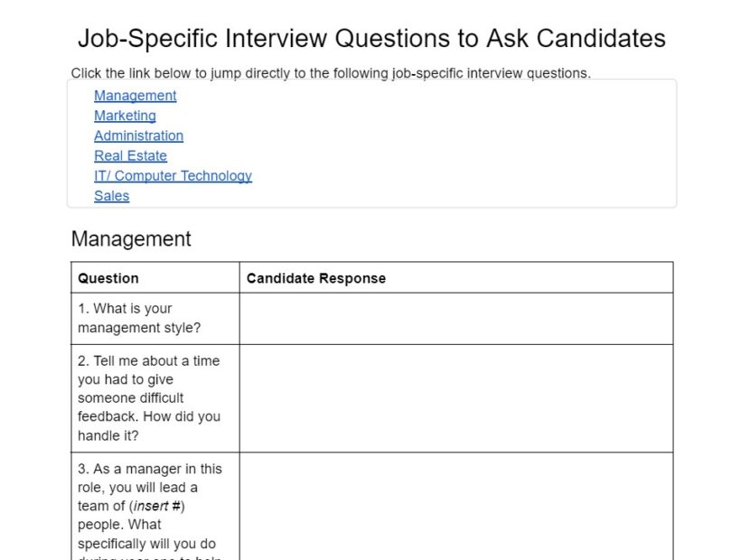Click the intro sentence 'Click the link below'

coord(331,73)
